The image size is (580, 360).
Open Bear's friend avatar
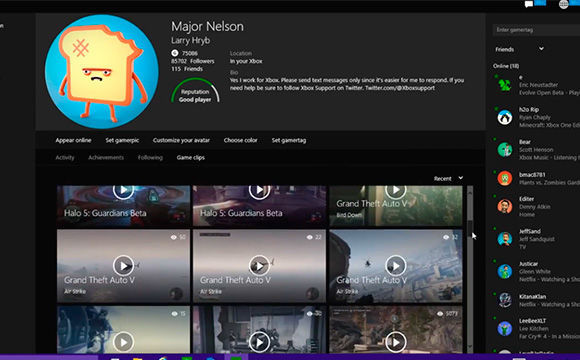pos(505,149)
